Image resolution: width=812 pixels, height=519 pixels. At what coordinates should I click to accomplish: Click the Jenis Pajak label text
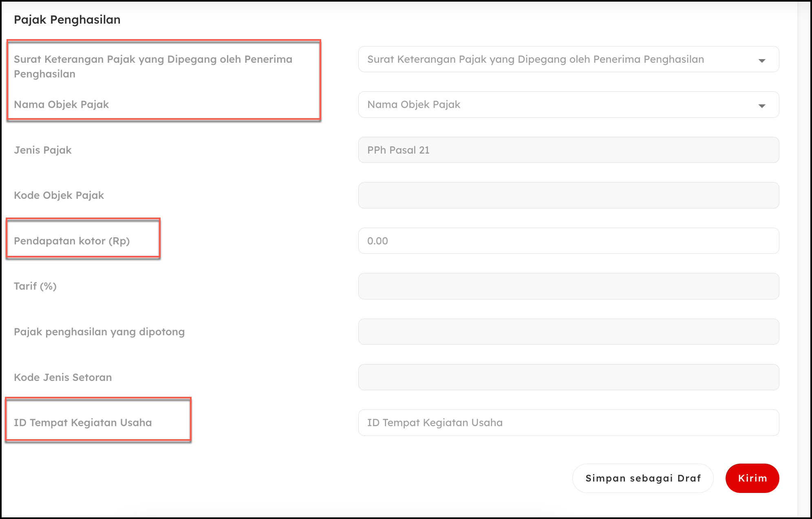[x=43, y=150]
